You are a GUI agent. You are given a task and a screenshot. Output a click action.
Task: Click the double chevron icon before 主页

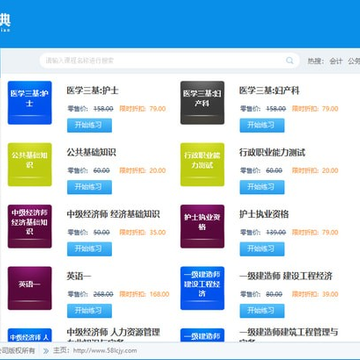pos(46,351)
